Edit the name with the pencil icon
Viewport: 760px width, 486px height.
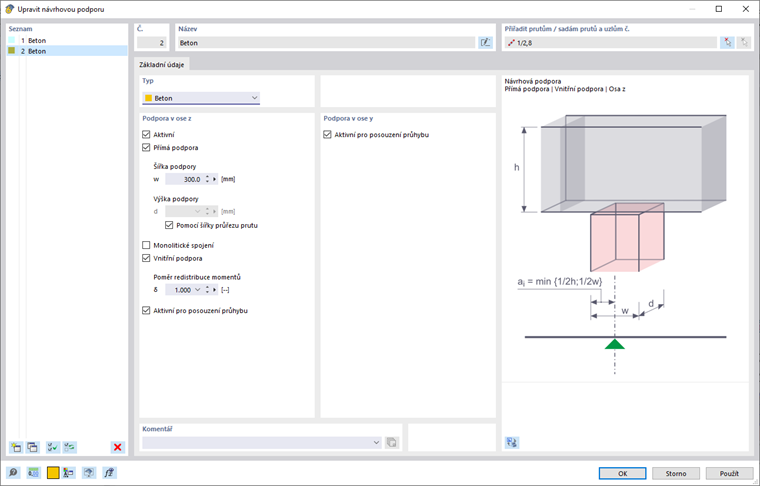pyautogui.click(x=485, y=43)
